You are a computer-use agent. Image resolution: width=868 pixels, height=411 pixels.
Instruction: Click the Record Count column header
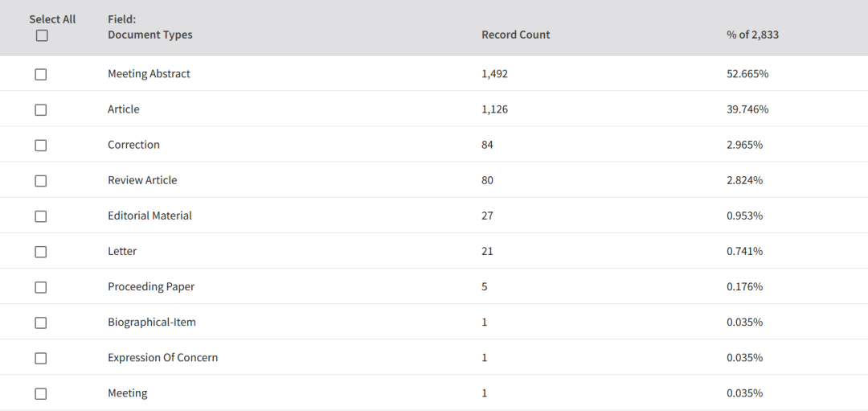tap(515, 35)
